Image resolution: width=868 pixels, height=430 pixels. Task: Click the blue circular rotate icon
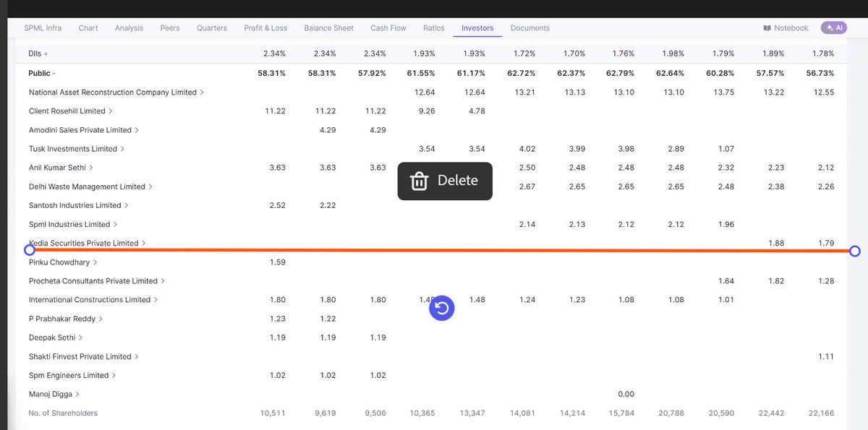pyautogui.click(x=442, y=309)
